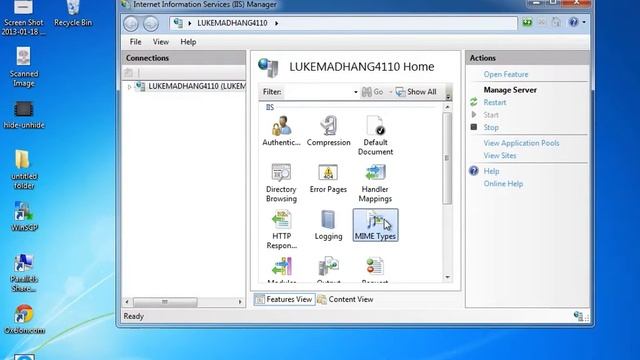The height and width of the screenshot is (360, 640).
Task: Select the hide-unhide desktop icon
Action: [x=24, y=115]
